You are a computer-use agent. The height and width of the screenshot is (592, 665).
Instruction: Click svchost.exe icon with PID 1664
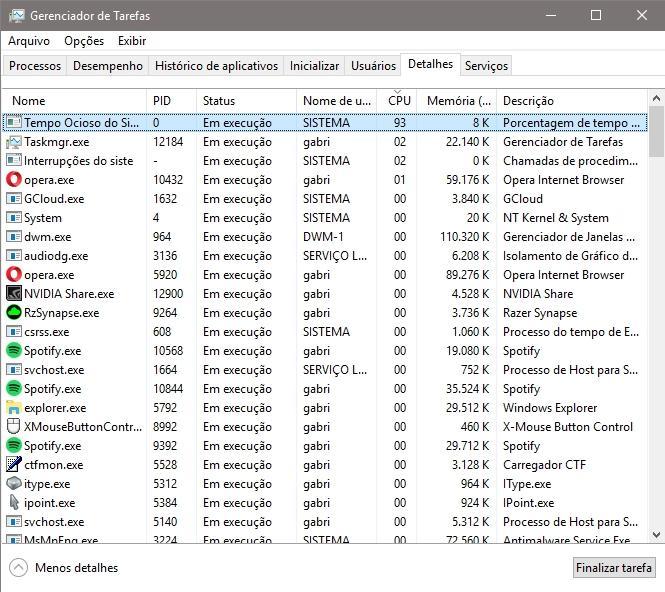(14, 370)
